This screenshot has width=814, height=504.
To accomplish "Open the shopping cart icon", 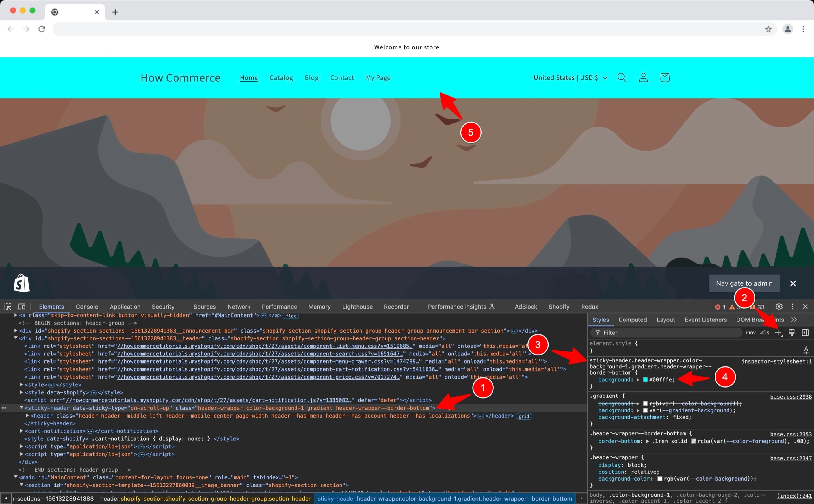I will point(664,78).
